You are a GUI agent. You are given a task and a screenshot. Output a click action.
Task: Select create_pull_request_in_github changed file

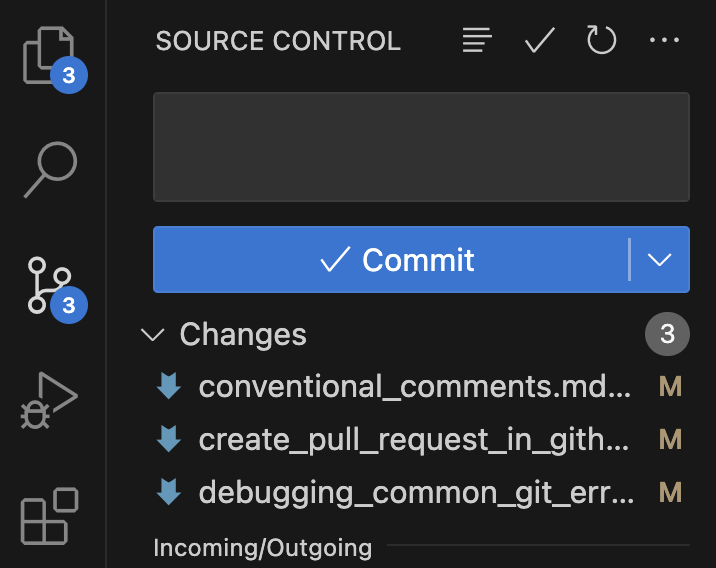pyautogui.click(x=414, y=439)
